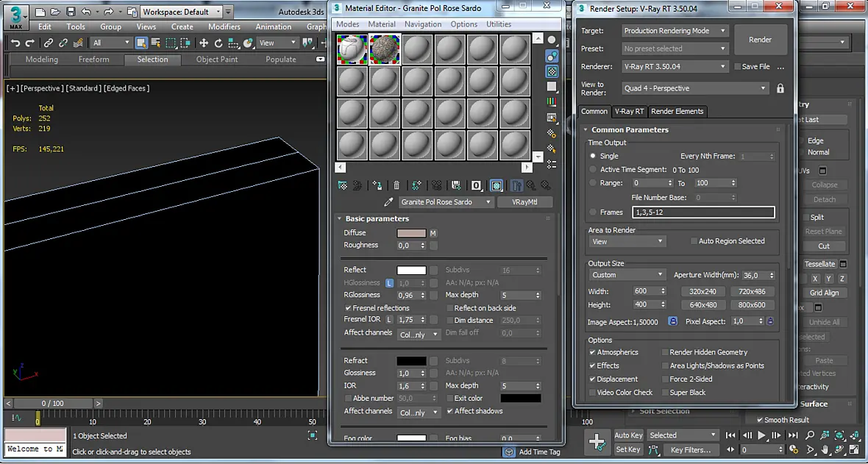Screen dimensions: 868x464
Task: Collapse the Common Parameters rollout
Action: click(630, 129)
